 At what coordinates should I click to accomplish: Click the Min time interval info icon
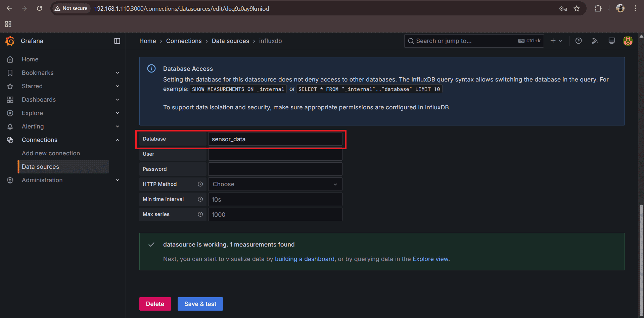click(200, 199)
